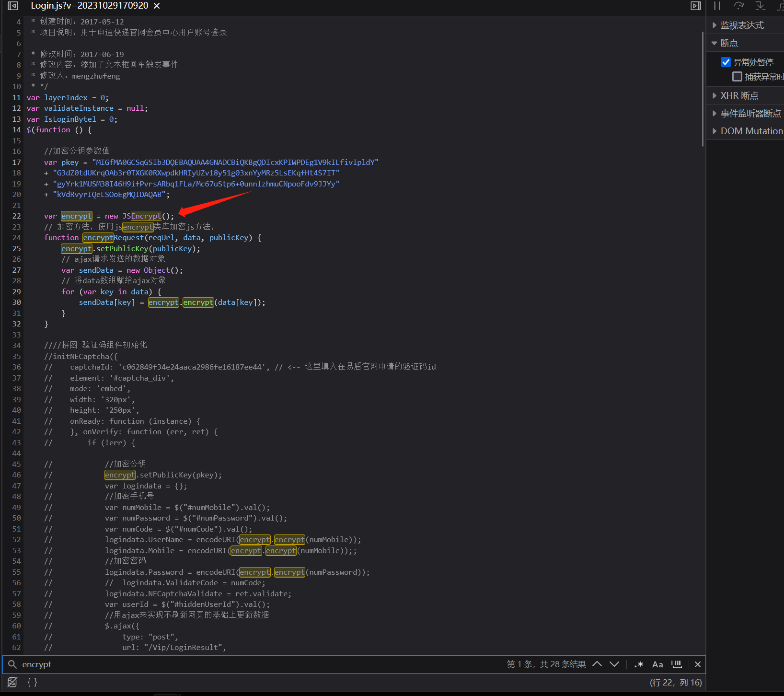Viewport: 784px width, 696px height.
Task: Click the search magnifier icon
Action: (x=12, y=664)
